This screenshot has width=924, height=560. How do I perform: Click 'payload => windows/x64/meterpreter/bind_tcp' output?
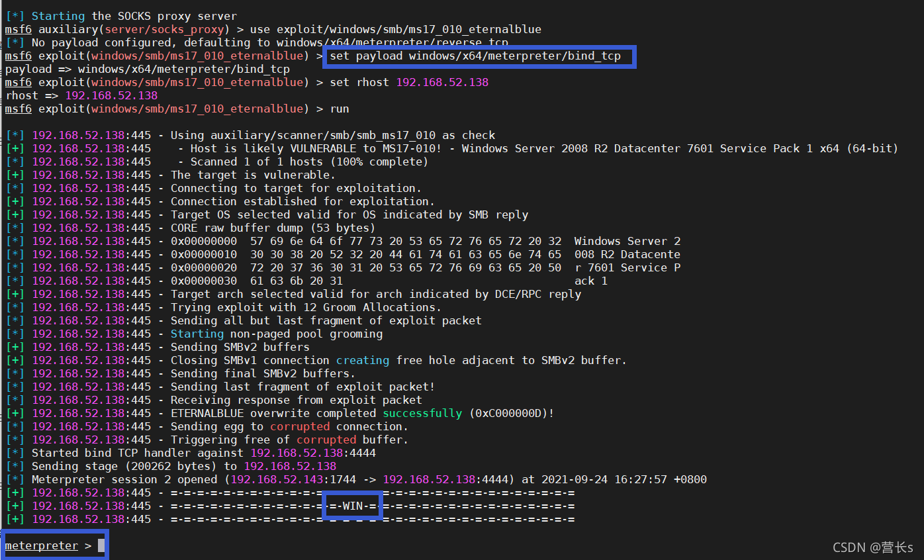148,69
